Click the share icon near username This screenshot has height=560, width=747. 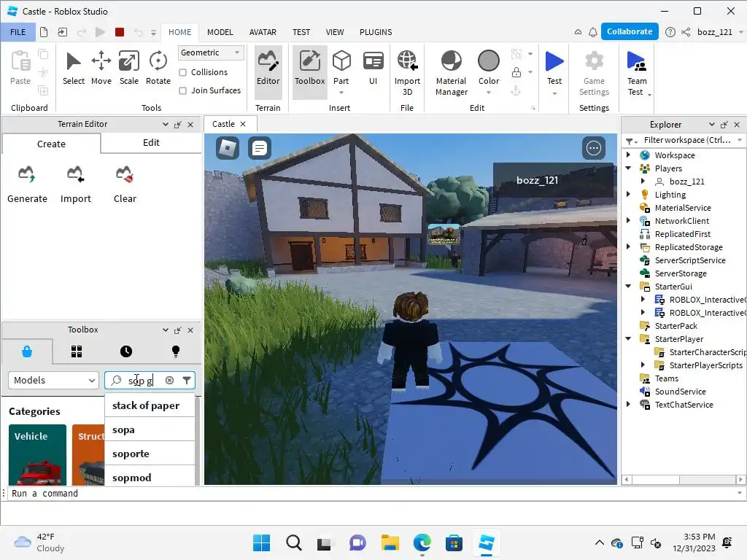686,32
